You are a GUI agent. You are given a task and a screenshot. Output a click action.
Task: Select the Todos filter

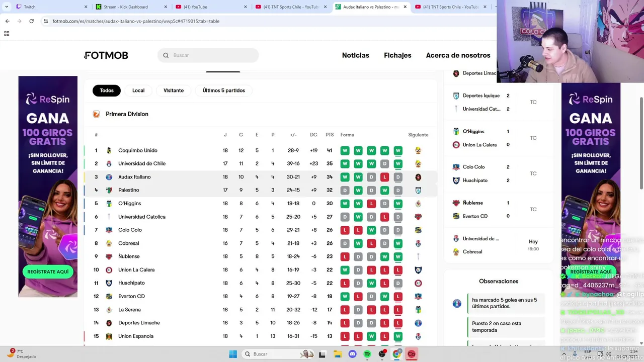click(x=107, y=90)
